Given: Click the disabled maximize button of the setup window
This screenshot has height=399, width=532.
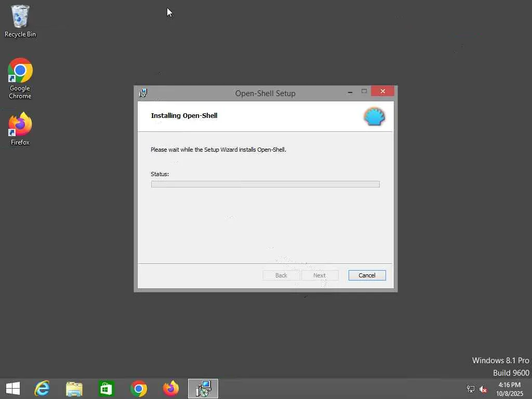Looking at the screenshot, I should (364, 91).
